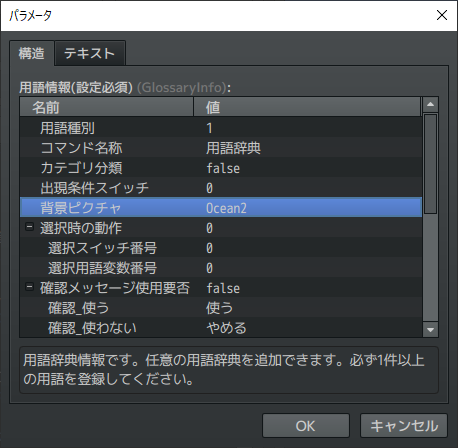Click the 0 value of 出現条件スイッチ
458x448 pixels.
coord(209,188)
